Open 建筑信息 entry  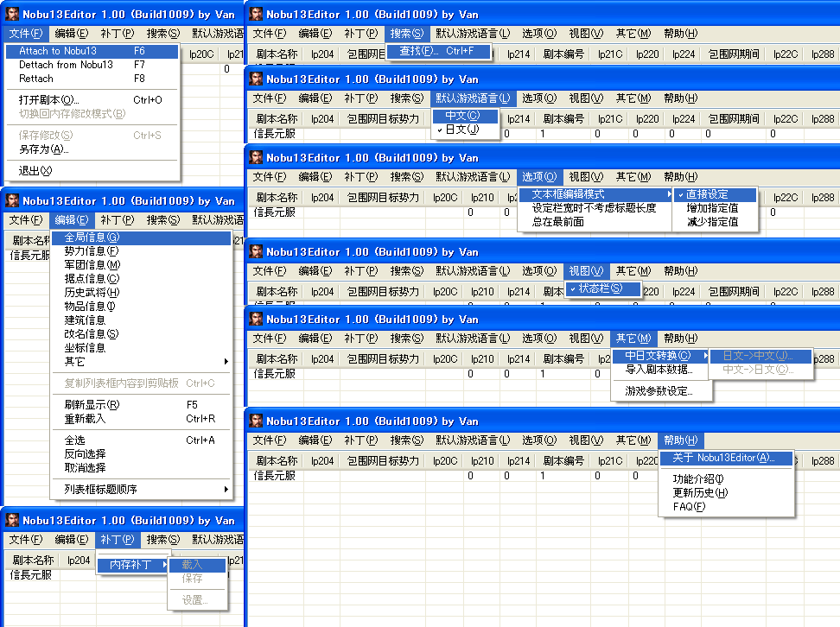tap(142, 320)
